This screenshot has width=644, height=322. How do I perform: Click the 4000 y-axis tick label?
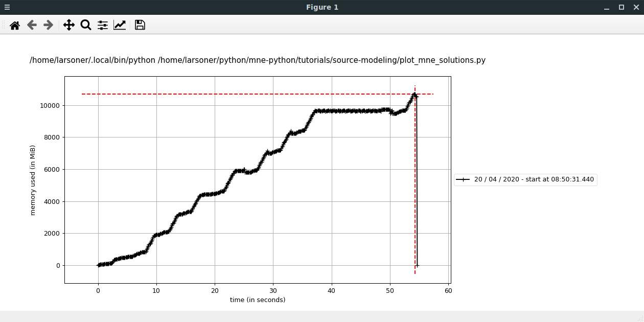point(52,201)
